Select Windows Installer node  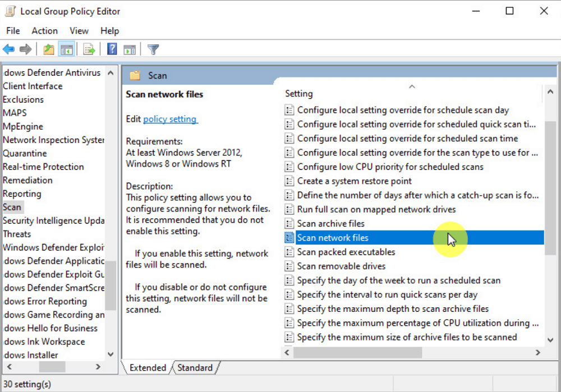[31, 355]
